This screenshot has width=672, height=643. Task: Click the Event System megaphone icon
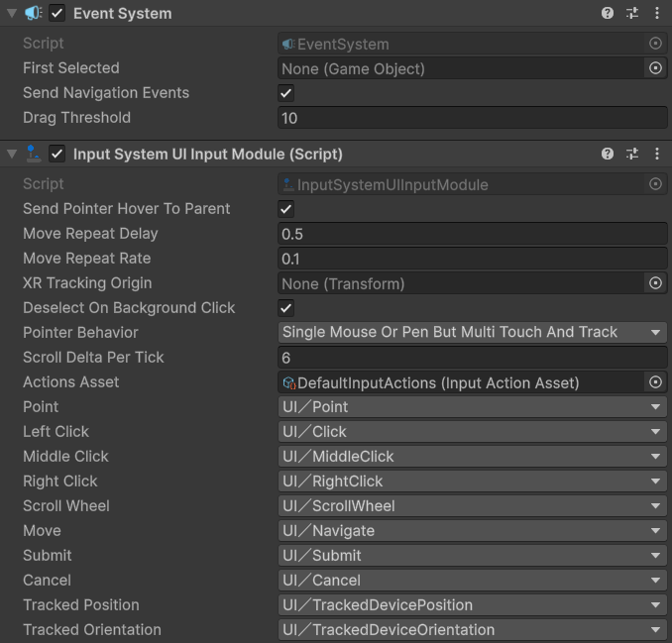33,13
